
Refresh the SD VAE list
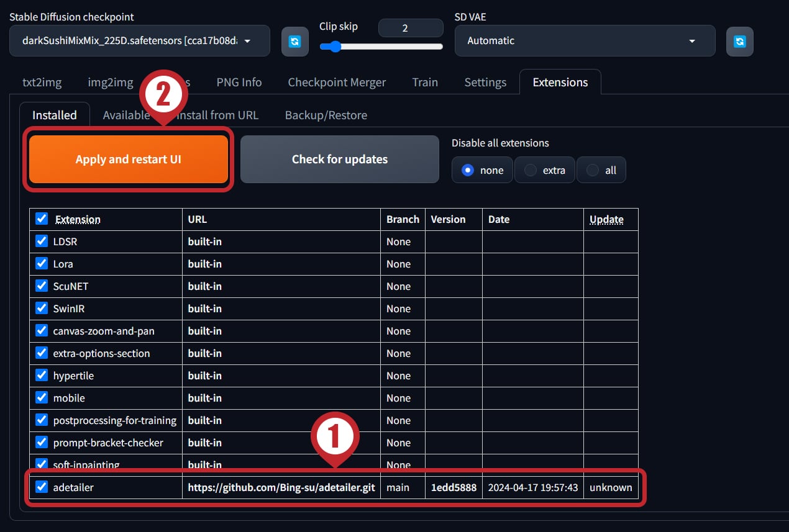[740, 42]
